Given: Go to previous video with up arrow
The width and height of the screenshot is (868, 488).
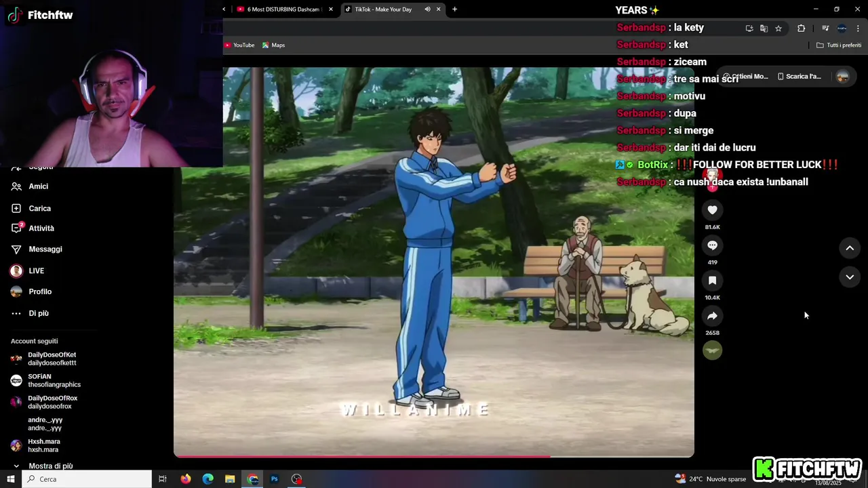Looking at the screenshot, I should coord(850,248).
